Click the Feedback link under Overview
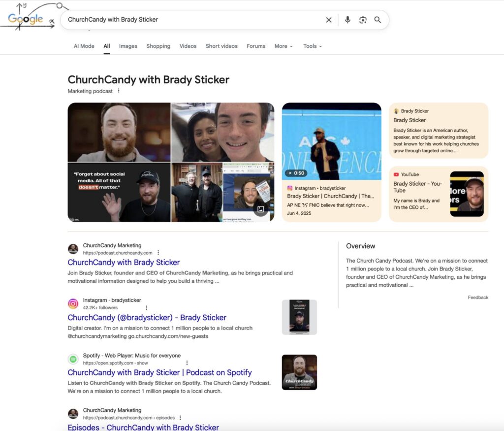 tap(477, 298)
